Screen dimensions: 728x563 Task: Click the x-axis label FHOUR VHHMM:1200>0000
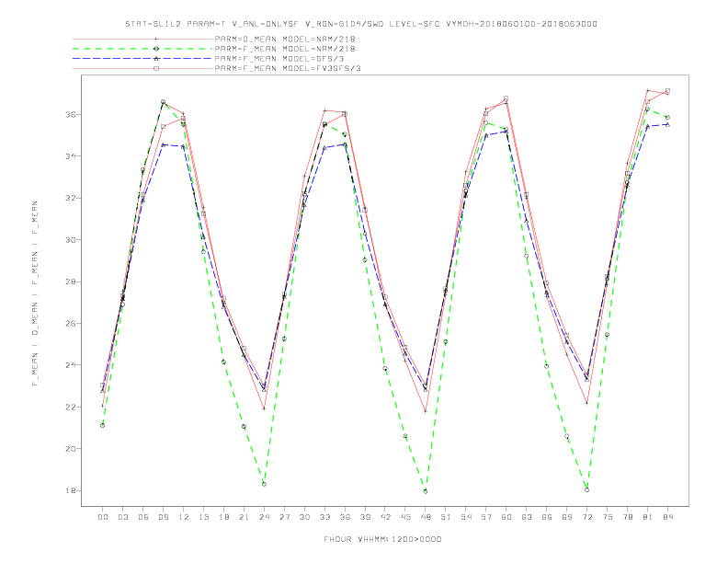382,539
